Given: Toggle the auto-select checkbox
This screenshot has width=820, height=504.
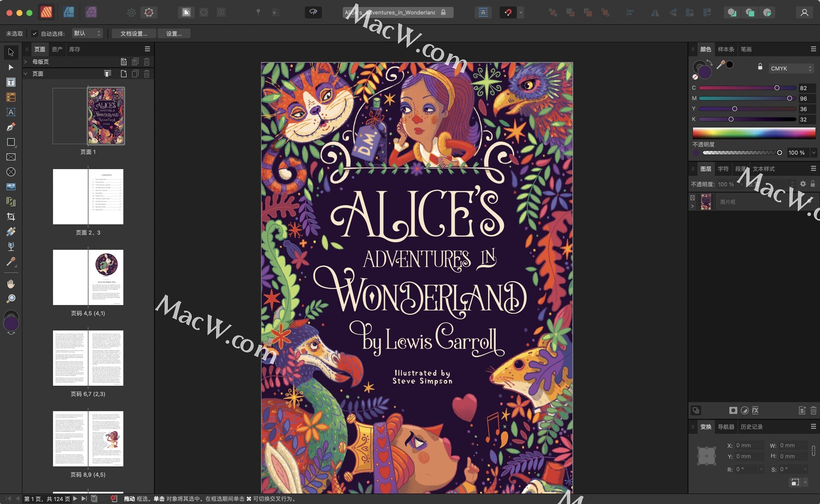Looking at the screenshot, I should 35,33.
